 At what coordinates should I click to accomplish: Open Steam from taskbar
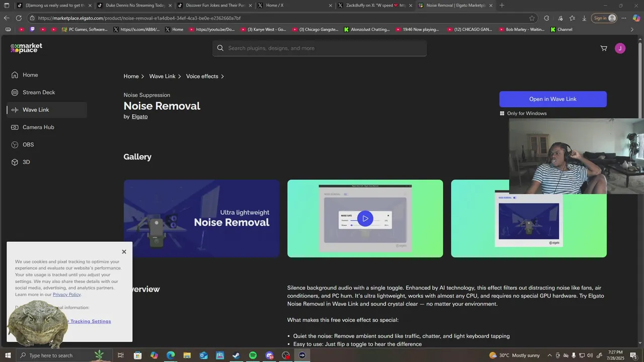236,355
